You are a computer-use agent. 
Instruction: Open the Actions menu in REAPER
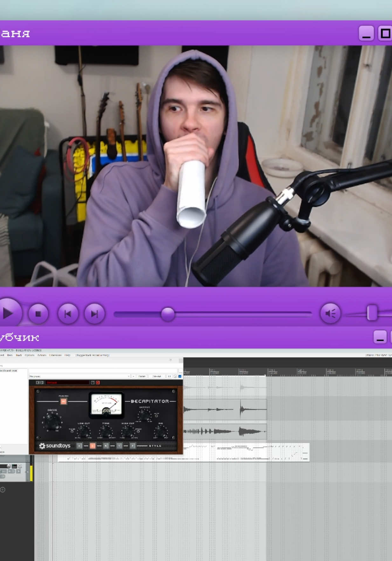(42, 355)
